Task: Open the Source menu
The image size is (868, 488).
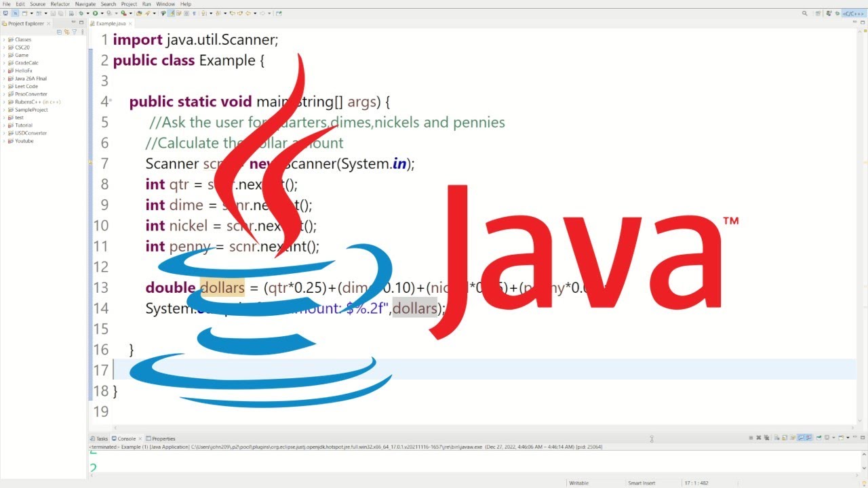Action: click(x=38, y=4)
